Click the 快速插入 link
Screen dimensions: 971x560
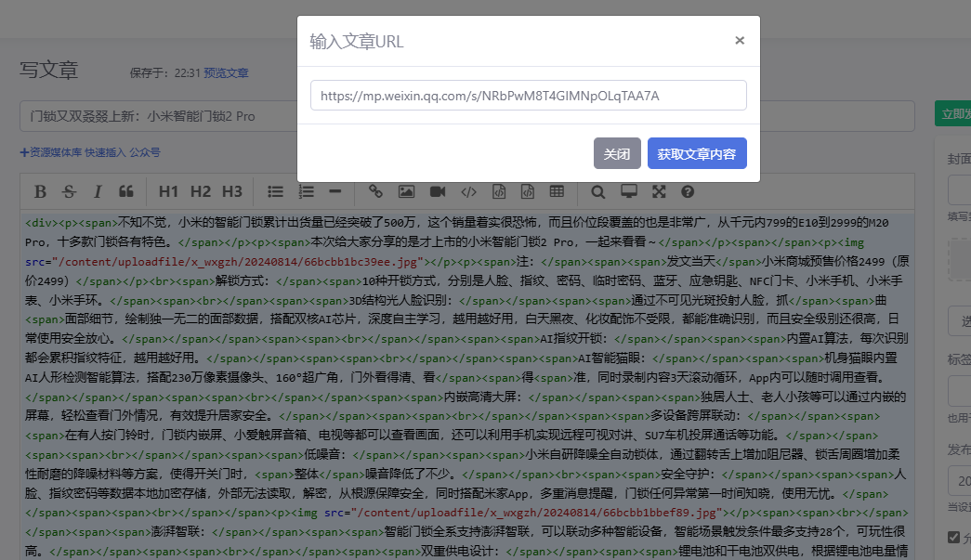(105, 152)
